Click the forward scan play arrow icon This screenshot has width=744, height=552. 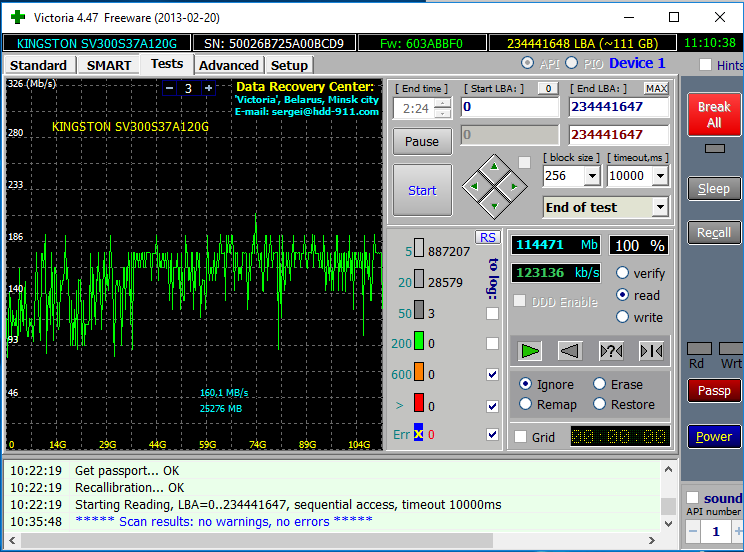(530, 350)
